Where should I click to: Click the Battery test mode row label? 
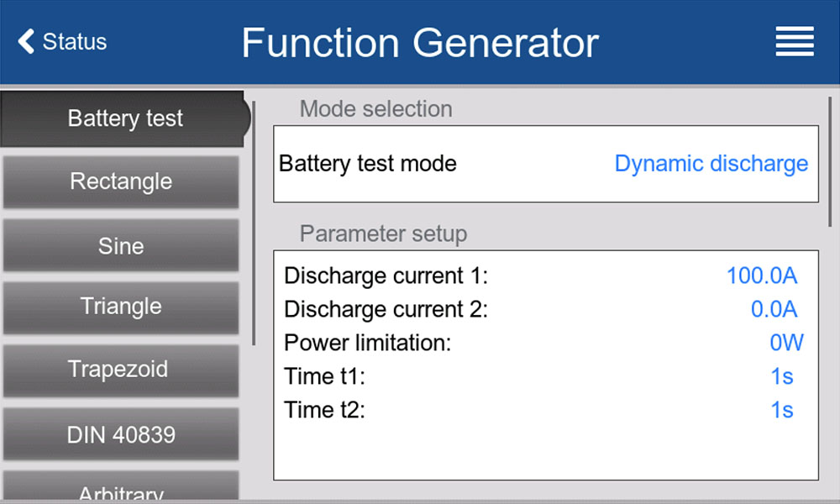[368, 164]
